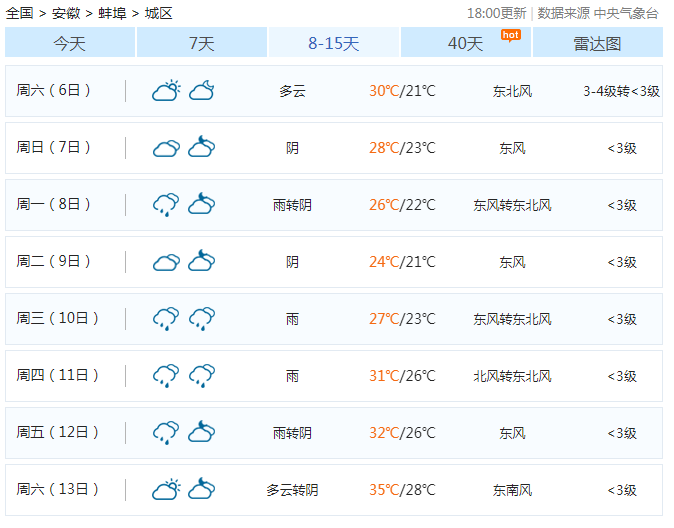The height and width of the screenshot is (528, 674).
Task: Open the 40天 forecast tab
Action: (466, 43)
